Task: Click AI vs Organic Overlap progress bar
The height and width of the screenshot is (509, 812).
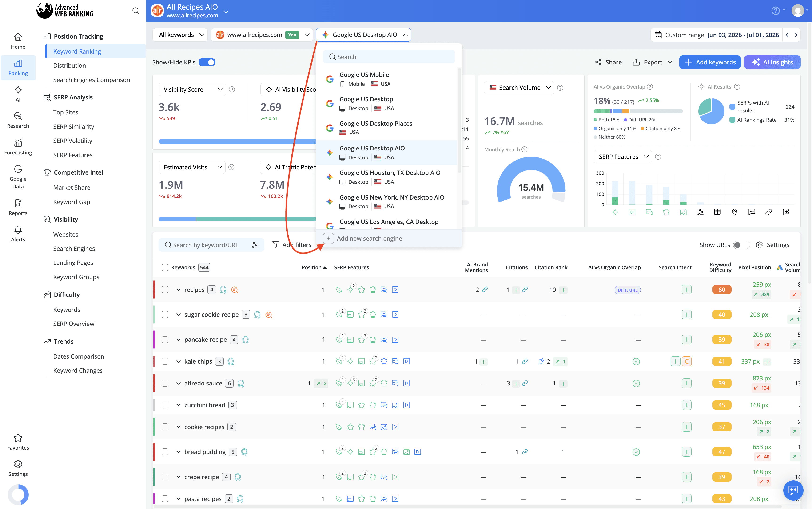Action: coord(638,111)
